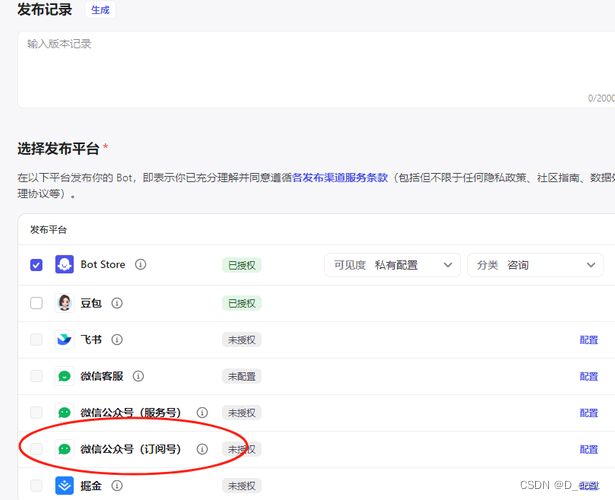Open info tooltip next to 微信客服
This screenshot has height=500, width=615.
138,376
